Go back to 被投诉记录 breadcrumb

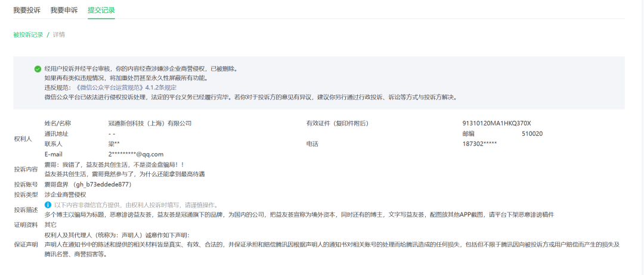click(x=28, y=35)
